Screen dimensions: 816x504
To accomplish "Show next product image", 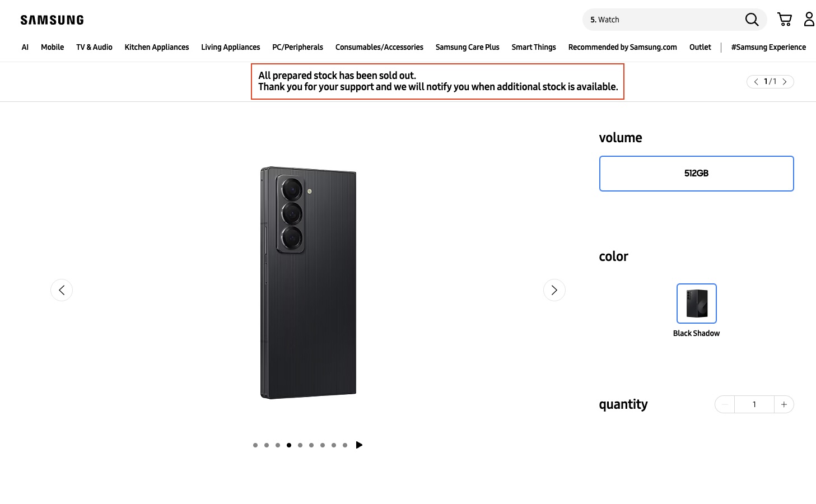I will click(x=554, y=290).
